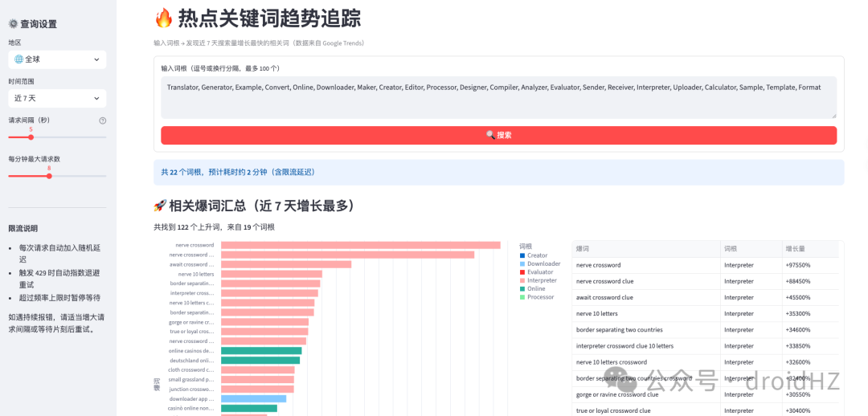Screen dimensions: 868x416
Task: Open the 时间范围 dropdown showing 近 7 天
Action: point(57,99)
